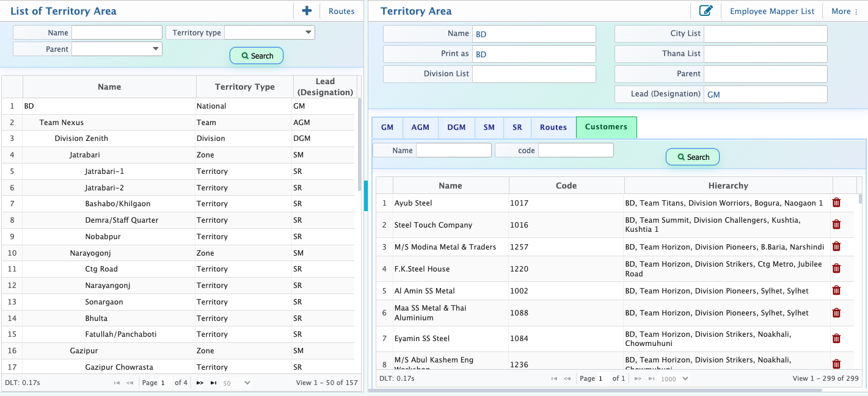This screenshot has height=396, width=868.
Task: Jump to last page in territory list pager
Action: [x=213, y=383]
